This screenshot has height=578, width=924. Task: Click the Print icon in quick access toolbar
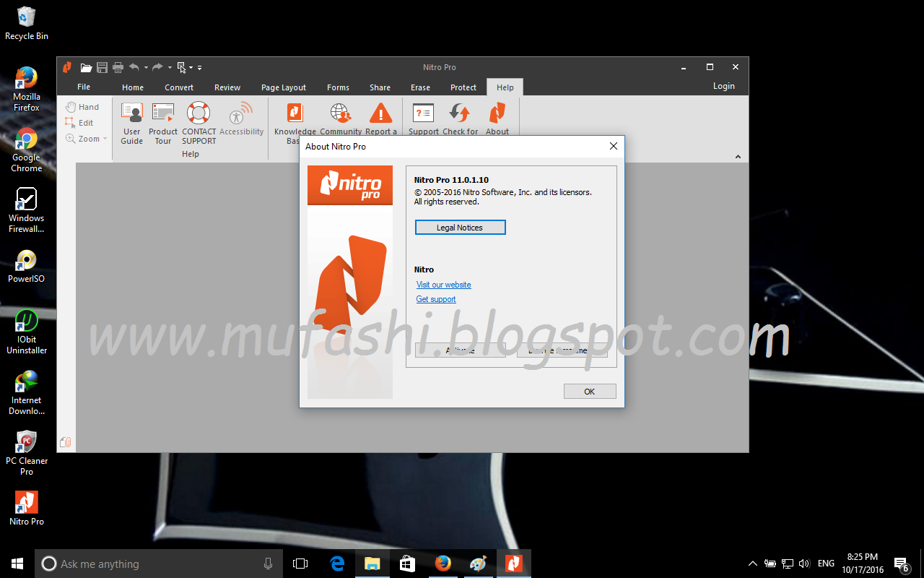[118, 67]
